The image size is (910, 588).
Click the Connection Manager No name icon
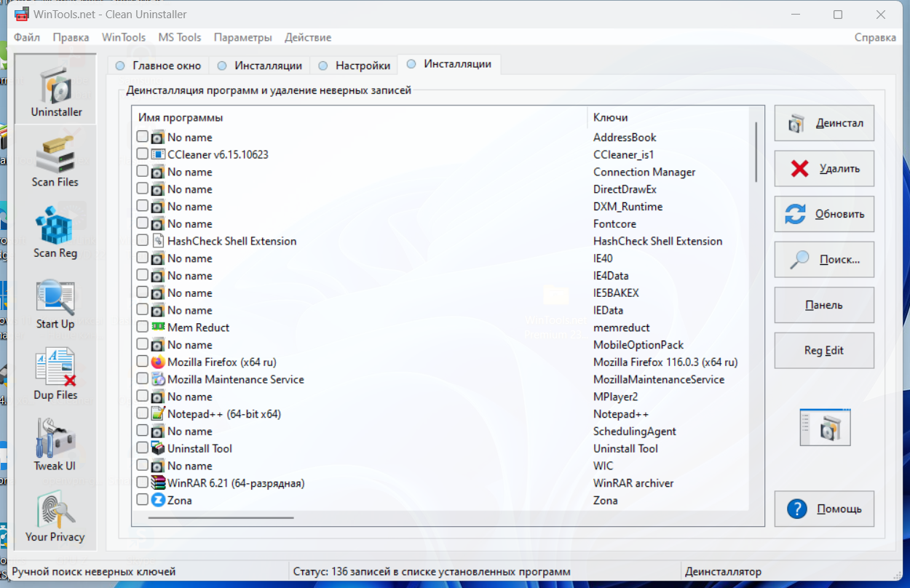pyautogui.click(x=158, y=172)
